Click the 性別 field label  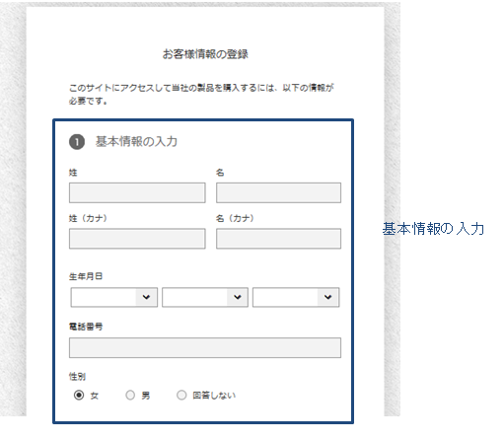77,377
